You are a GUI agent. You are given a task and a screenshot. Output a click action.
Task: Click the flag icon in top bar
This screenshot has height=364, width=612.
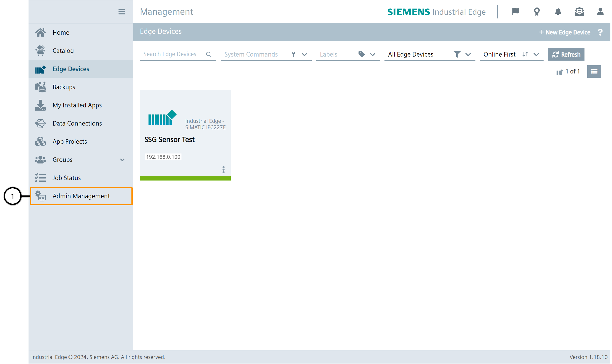point(515,12)
